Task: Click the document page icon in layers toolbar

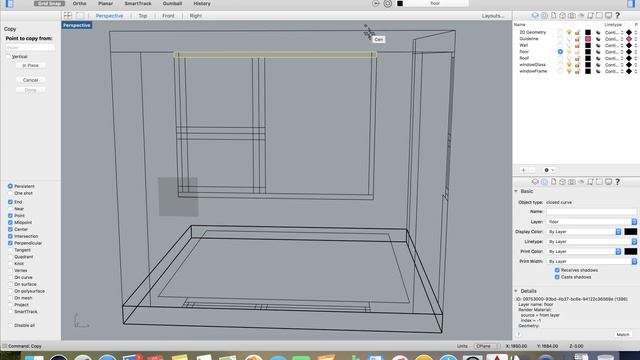Action: coord(553,16)
